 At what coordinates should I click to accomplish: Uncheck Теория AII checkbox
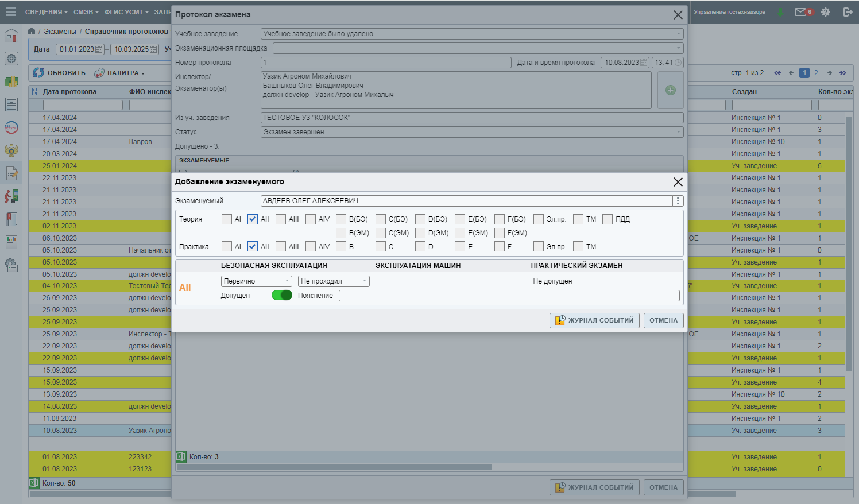[253, 219]
